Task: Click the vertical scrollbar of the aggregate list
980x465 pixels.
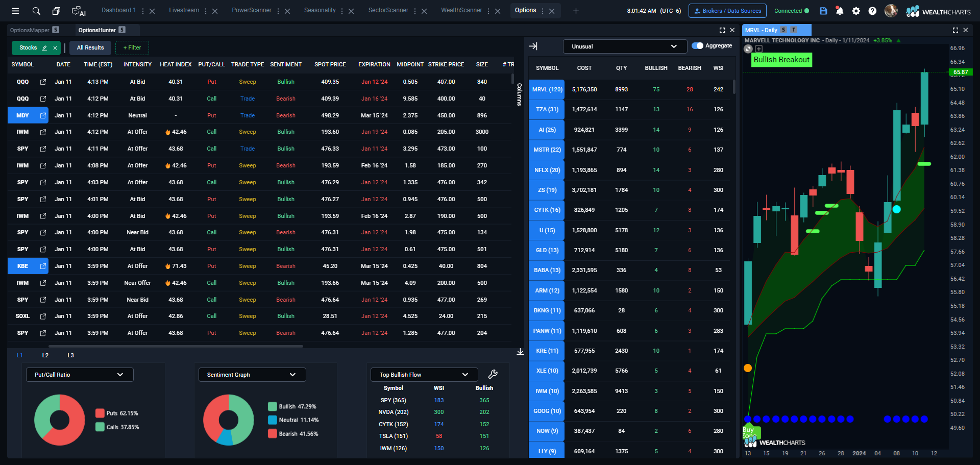Action: [x=734, y=87]
